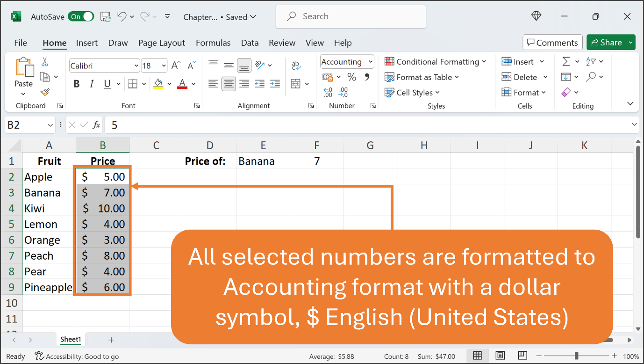Click AutoSum sigma icon
Screen dimensions: 644x364
coord(566,62)
